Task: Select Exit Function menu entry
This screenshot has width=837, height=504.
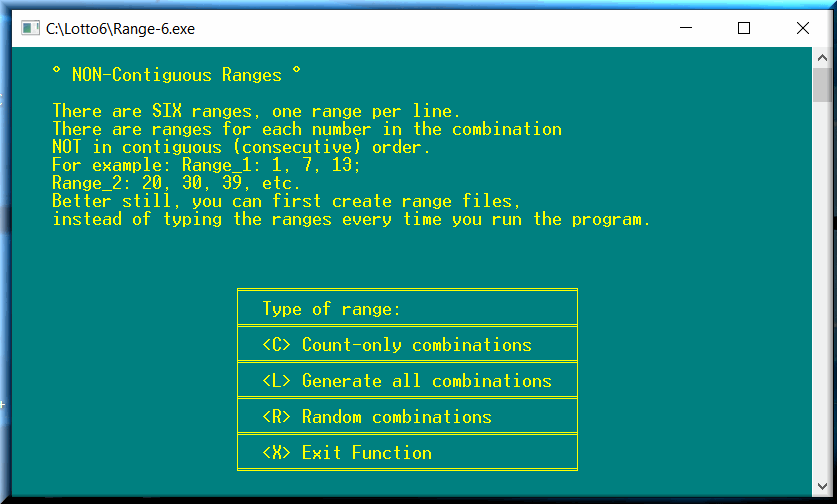Action: pyautogui.click(x=407, y=452)
